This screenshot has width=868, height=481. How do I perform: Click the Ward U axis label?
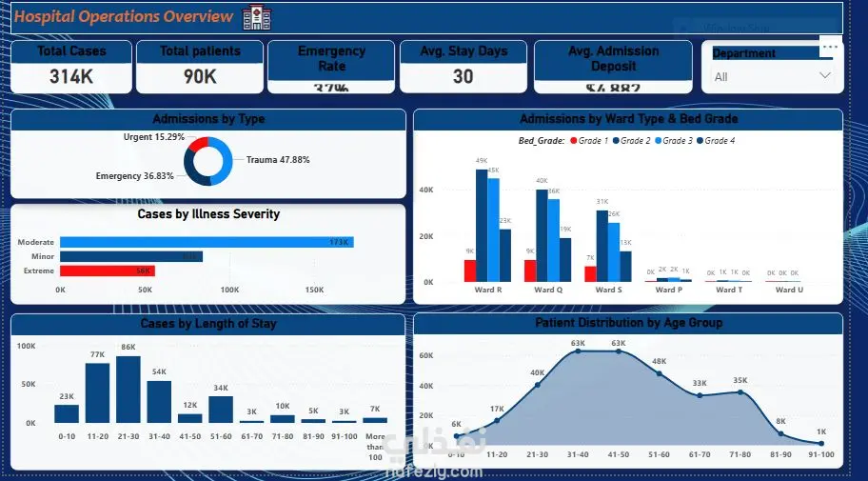[x=789, y=290]
